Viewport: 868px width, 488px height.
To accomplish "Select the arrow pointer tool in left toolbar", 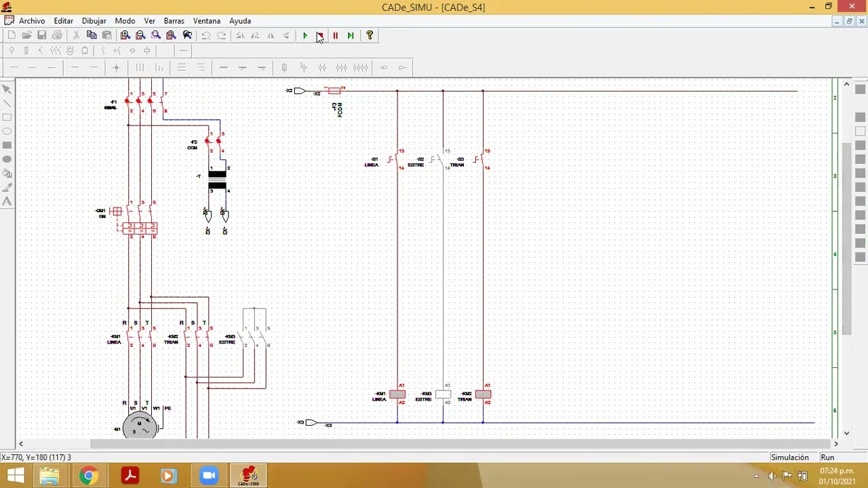I will click(x=7, y=89).
